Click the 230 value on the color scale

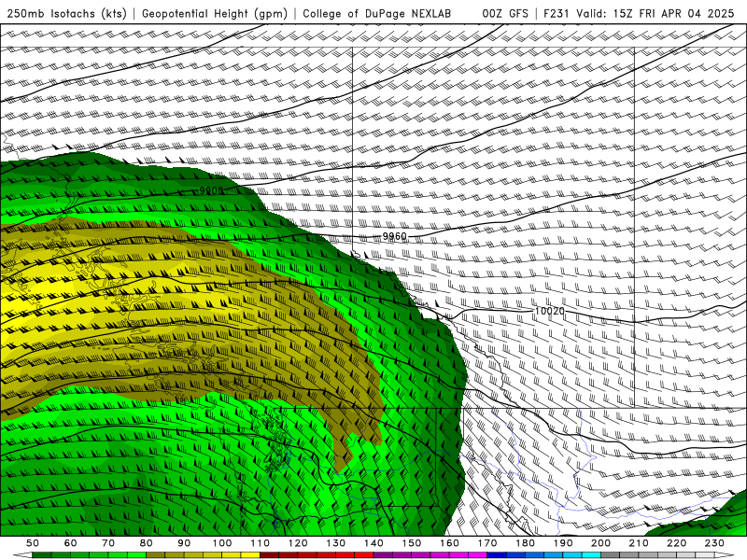click(x=714, y=543)
